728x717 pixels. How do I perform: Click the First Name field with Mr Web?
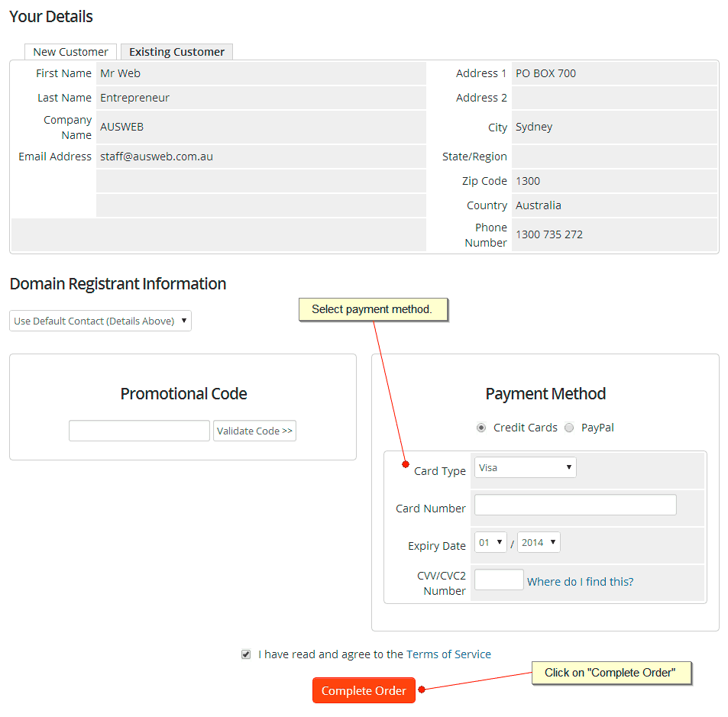[261, 73]
